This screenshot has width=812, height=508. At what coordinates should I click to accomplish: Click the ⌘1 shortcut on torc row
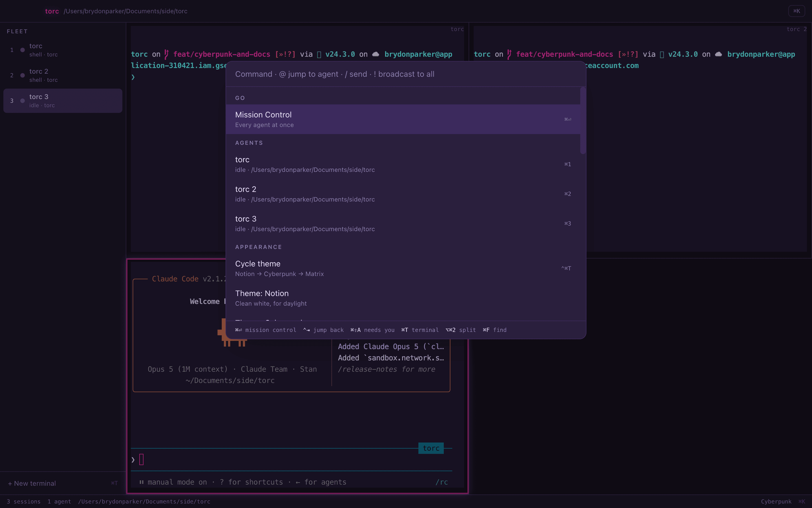click(567, 164)
